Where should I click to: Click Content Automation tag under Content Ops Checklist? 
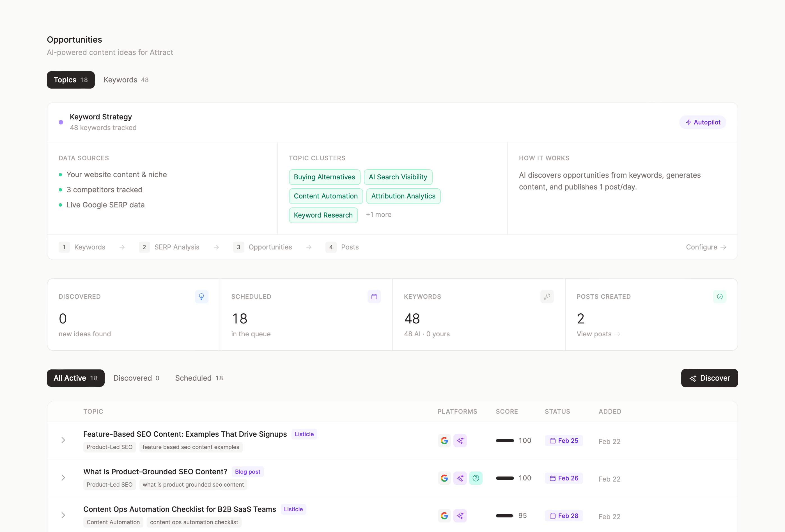coord(113,522)
